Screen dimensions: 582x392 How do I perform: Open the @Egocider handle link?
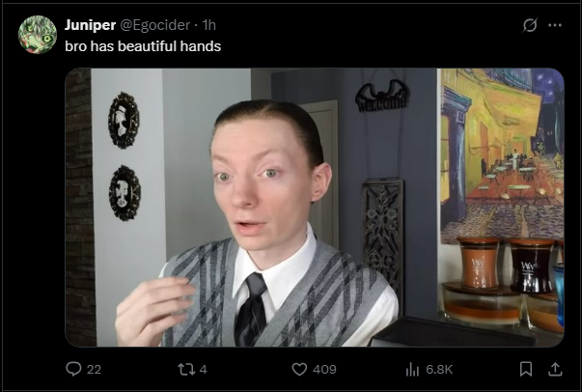[x=155, y=25]
